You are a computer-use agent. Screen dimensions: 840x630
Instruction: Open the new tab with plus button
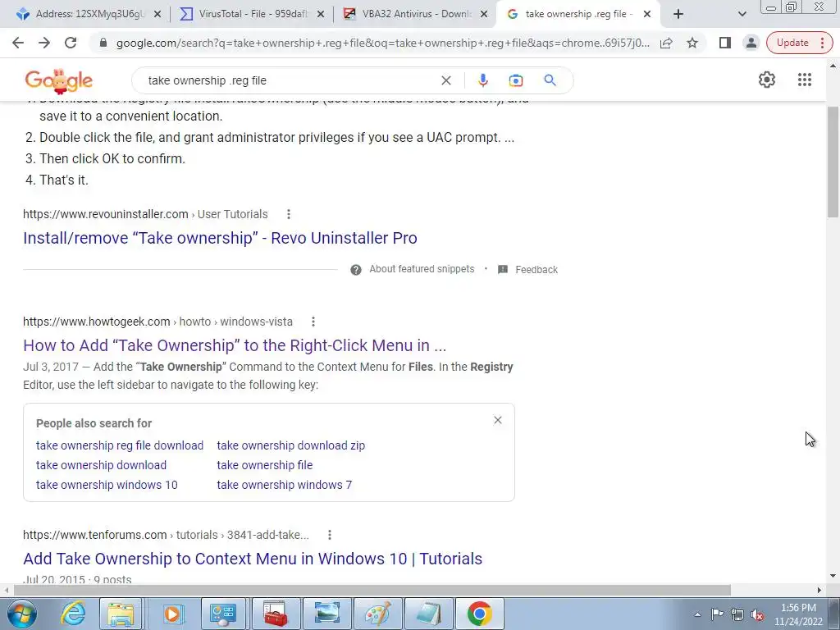coord(678,15)
